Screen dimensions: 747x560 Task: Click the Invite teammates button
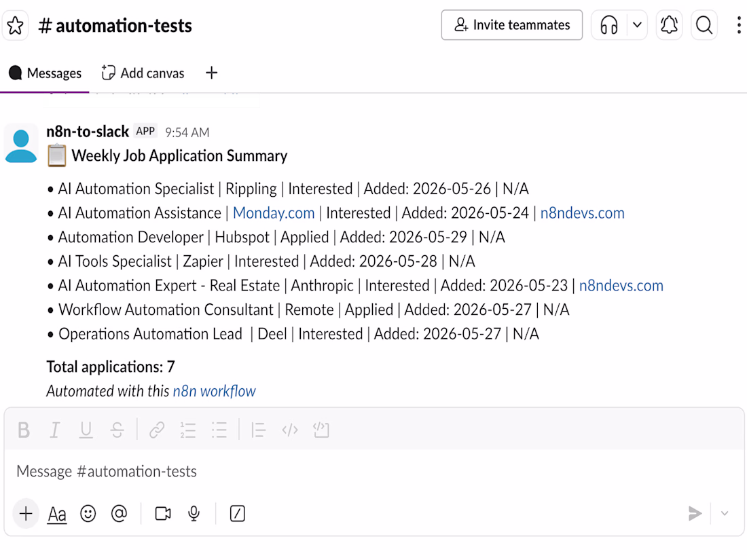point(511,24)
